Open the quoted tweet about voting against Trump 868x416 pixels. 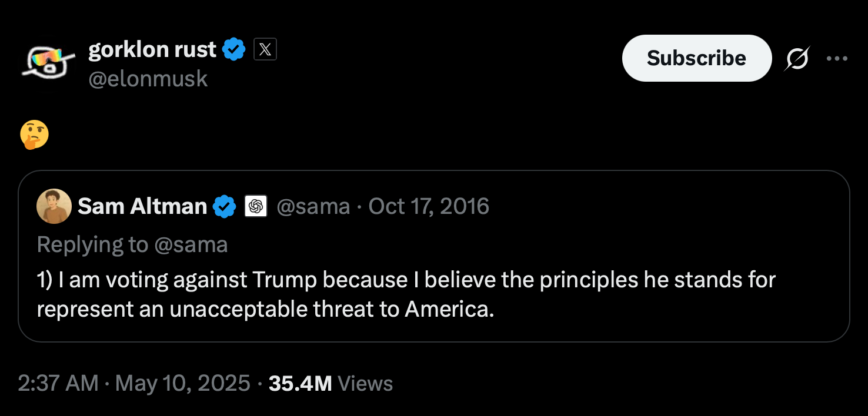pos(434,256)
